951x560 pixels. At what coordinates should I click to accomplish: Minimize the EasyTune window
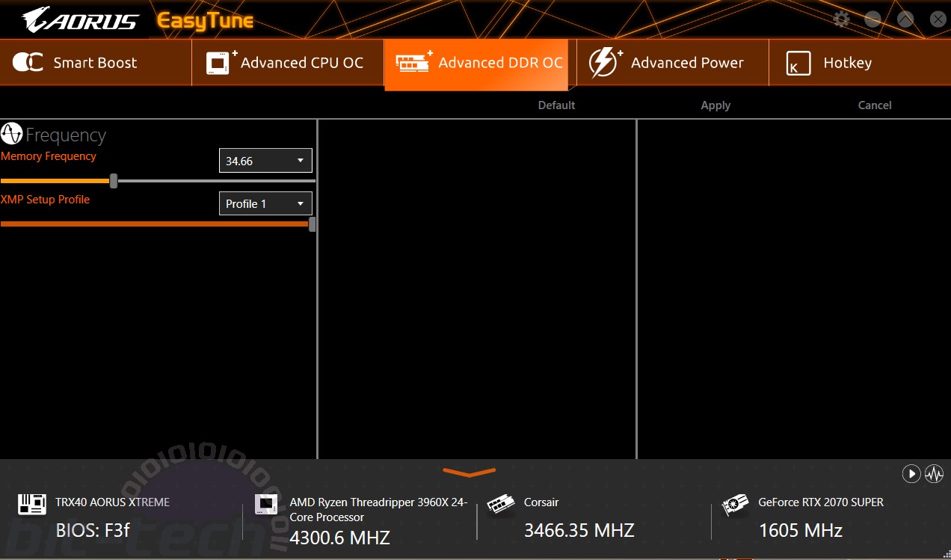(873, 19)
